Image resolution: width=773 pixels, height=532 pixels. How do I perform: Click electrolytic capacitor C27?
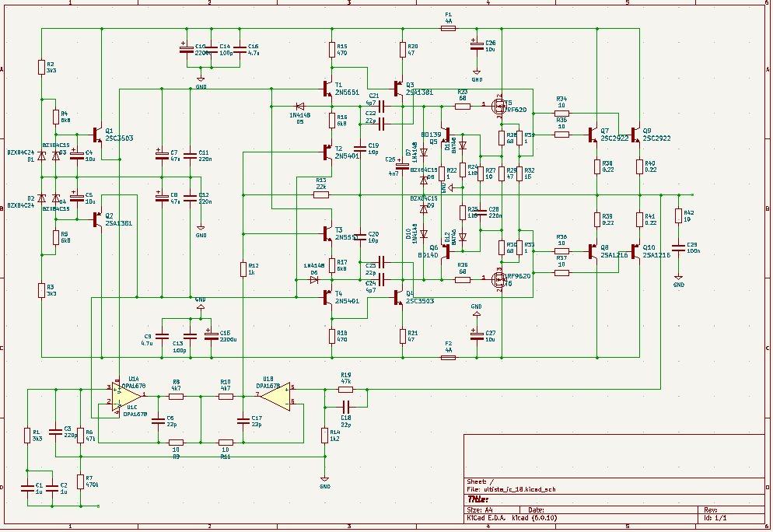[477, 336]
